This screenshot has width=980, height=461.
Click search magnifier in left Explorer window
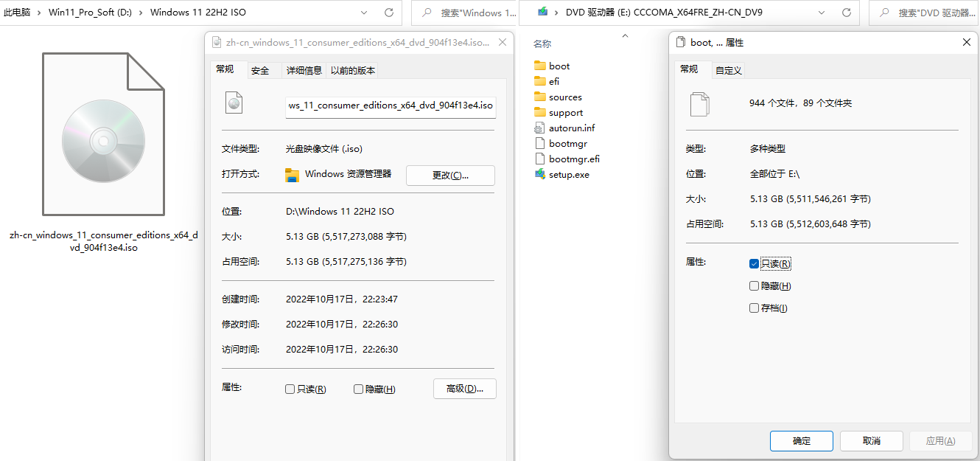426,13
